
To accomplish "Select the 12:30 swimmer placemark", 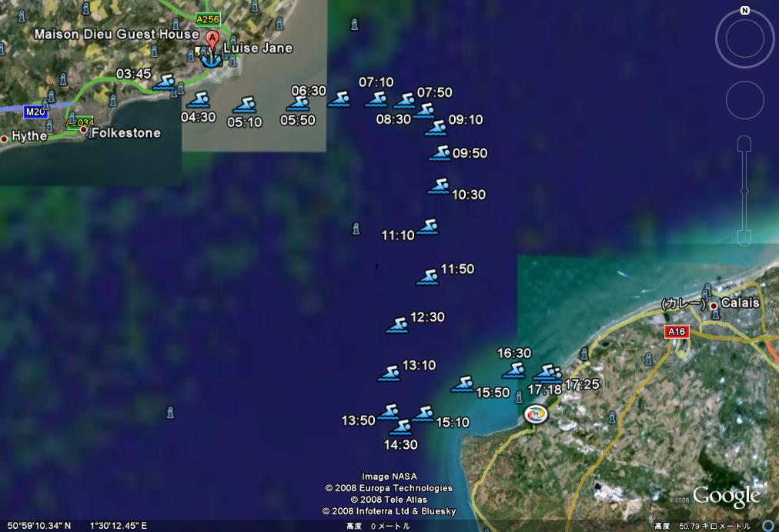I will 397,326.
